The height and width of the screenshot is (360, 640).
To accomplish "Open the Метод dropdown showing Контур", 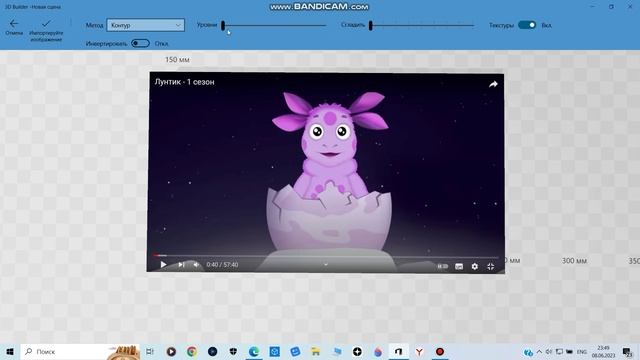I will [145, 25].
